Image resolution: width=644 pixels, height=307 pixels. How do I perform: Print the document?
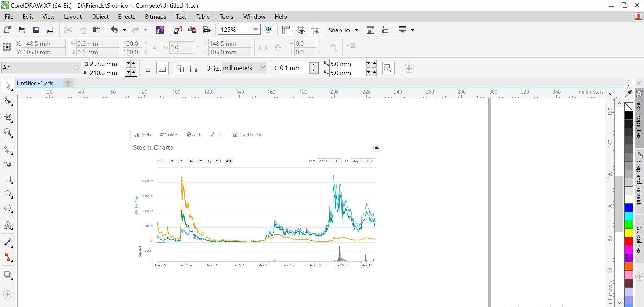51,30
